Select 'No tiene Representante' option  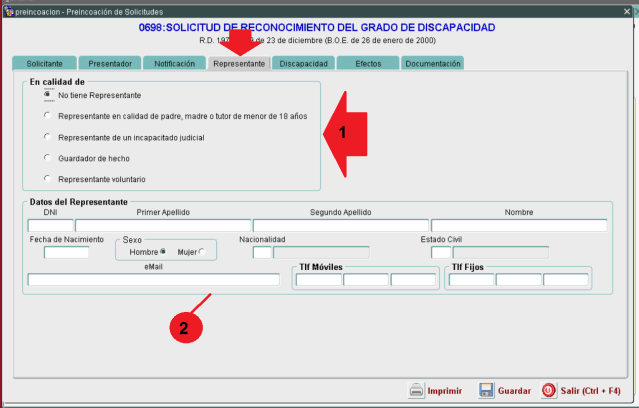coord(47,95)
